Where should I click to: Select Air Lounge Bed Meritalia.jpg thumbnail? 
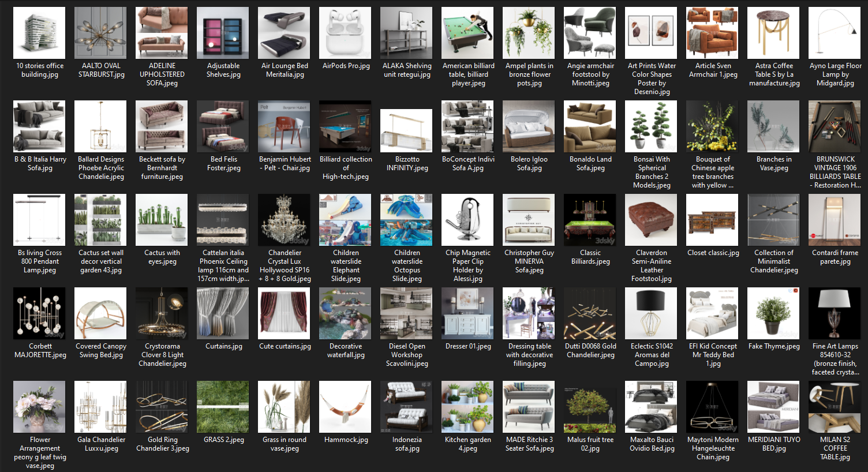point(285,33)
